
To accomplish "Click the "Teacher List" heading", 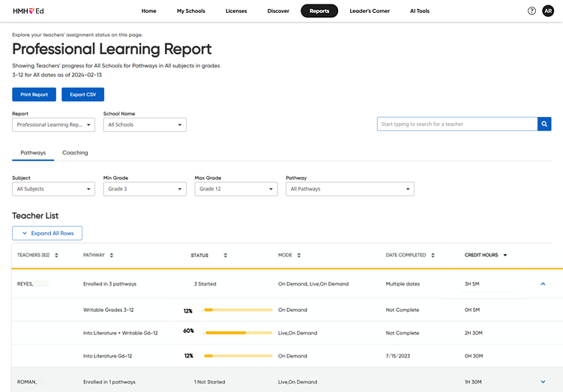I will click(x=35, y=216).
